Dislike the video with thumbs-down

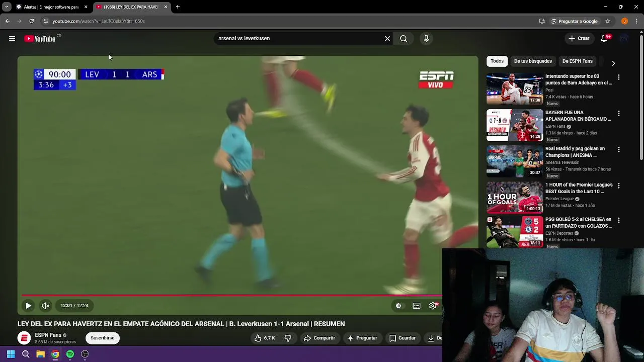288,338
